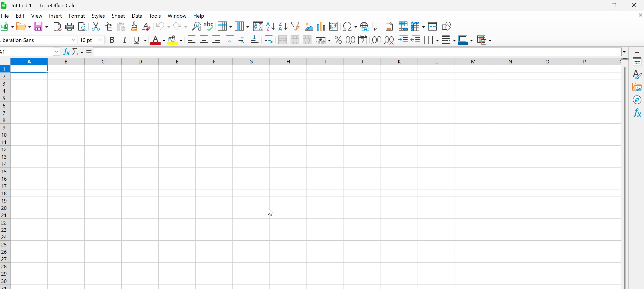This screenshot has width=644, height=289.
Task: Apply the yellow background color swatch
Action: pos(172,40)
